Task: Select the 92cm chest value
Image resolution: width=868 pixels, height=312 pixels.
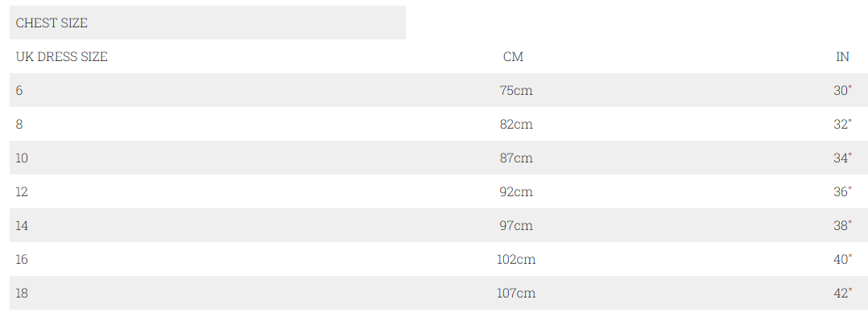Action: click(516, 191)
